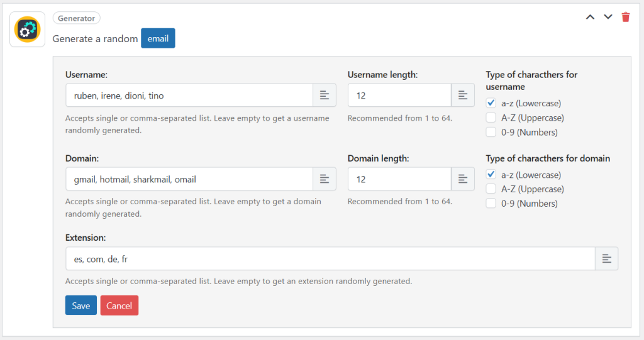644x340 pixels.
Task: Click the lines icon beside Username length
Action: tap(463, 95)
